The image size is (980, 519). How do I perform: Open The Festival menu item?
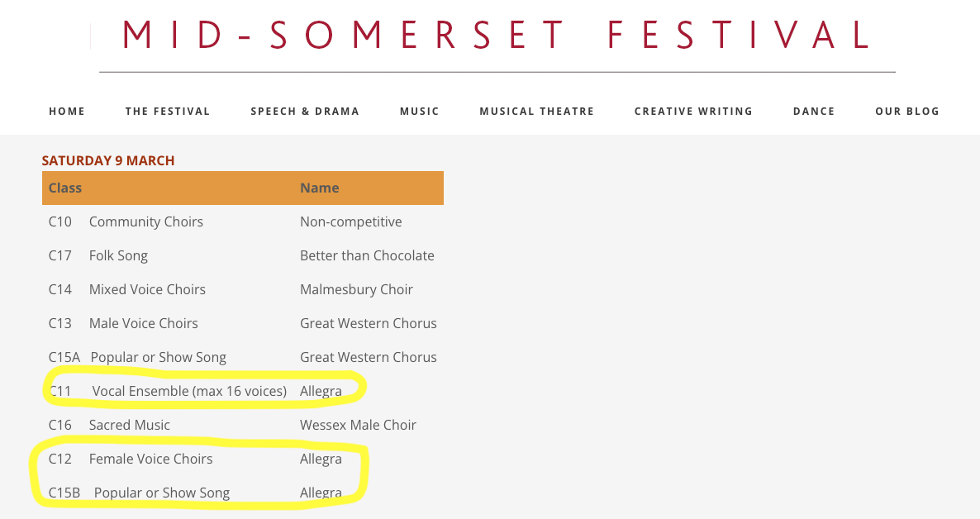[x=168, y=112]
